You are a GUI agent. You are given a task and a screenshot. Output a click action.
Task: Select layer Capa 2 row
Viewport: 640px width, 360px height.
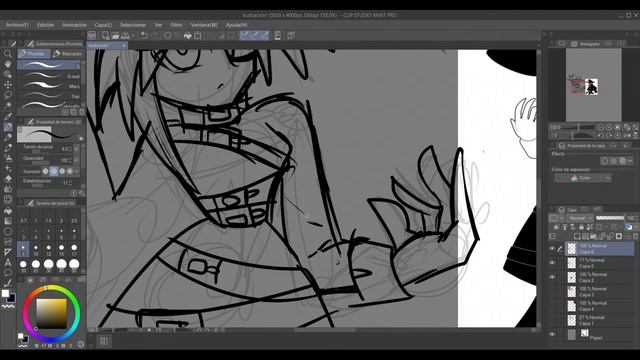pos(600,278)
